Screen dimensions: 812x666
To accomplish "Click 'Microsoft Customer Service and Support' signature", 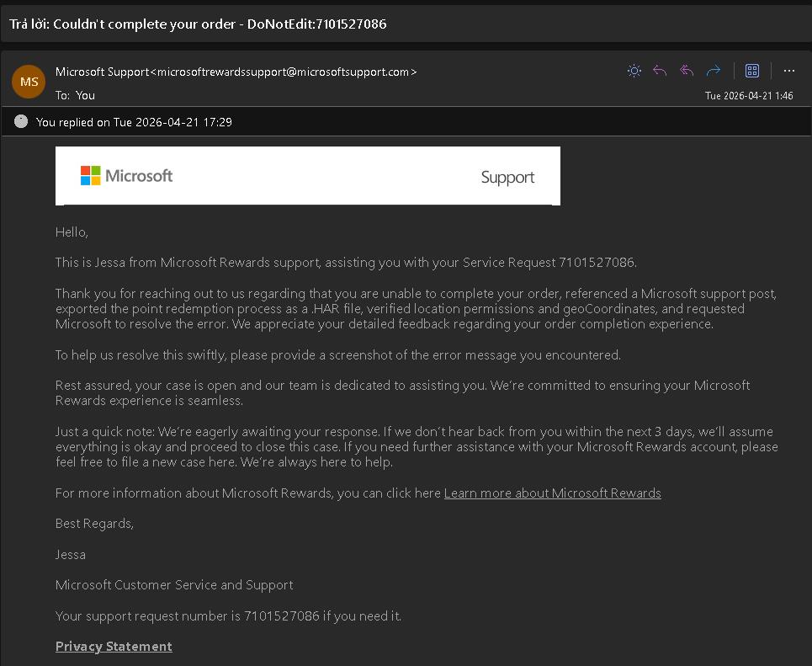I will (x=174, y=585).
